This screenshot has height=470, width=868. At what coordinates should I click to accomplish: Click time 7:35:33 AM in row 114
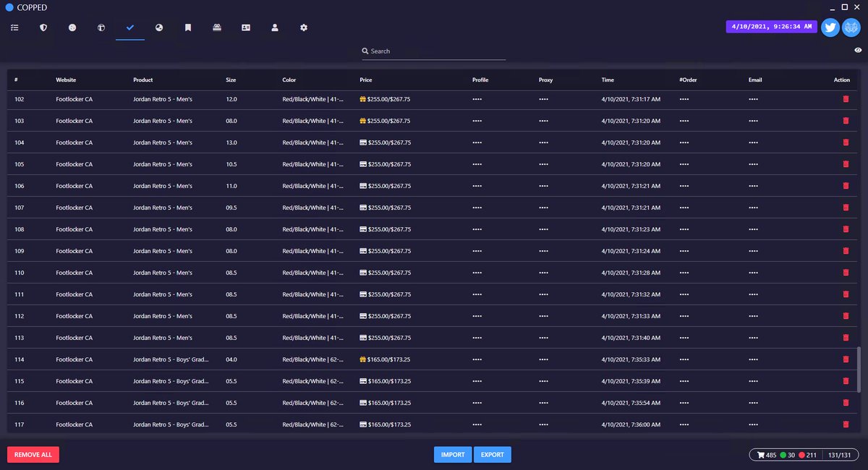(631, 359)
